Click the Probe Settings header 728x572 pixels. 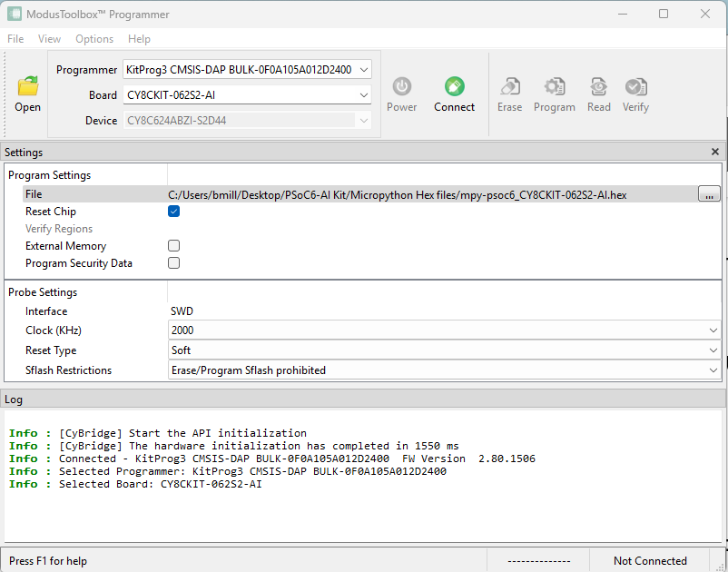43,292
